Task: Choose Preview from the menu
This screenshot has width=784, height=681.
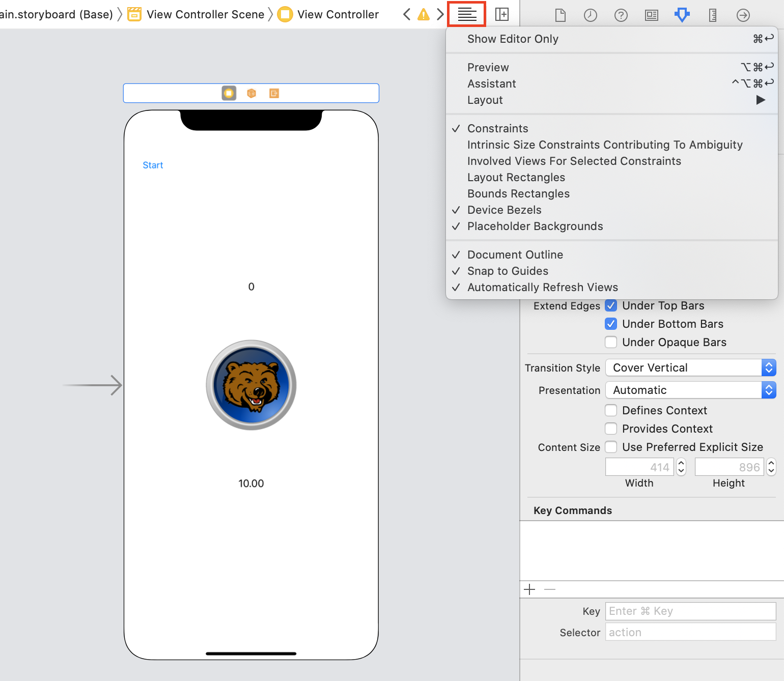Action: tap(612, 67)
